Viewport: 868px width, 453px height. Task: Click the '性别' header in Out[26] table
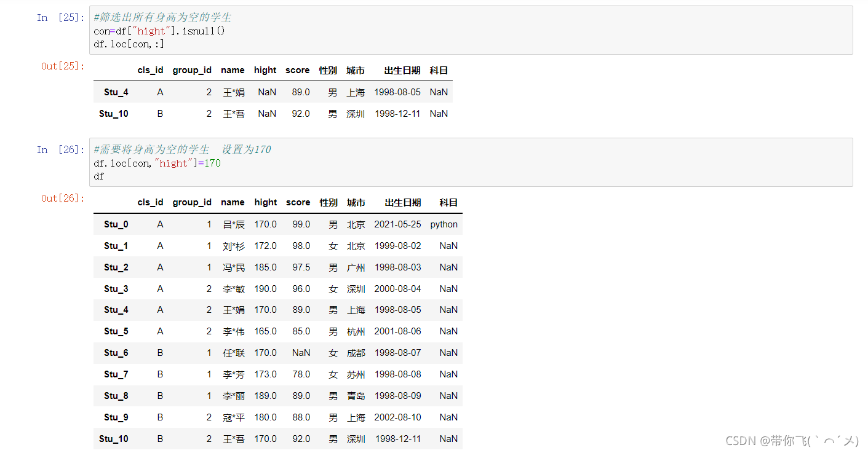(x=328, y=203)
